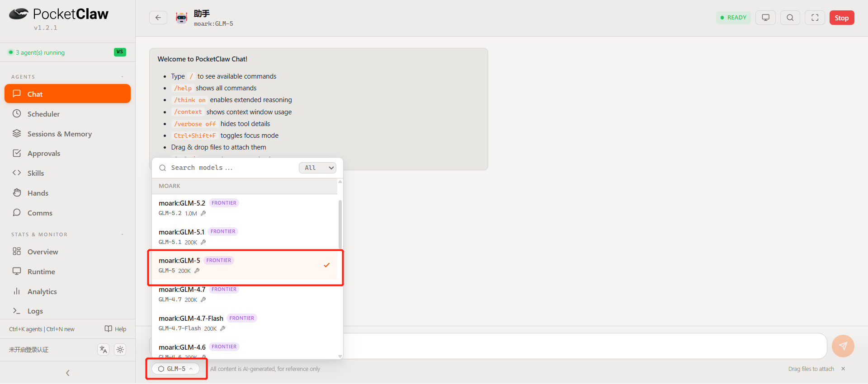Click the assistant robot avatar
Image resolution: width=868 pixels, height=384 pixels.
click(x=181, y=18)
